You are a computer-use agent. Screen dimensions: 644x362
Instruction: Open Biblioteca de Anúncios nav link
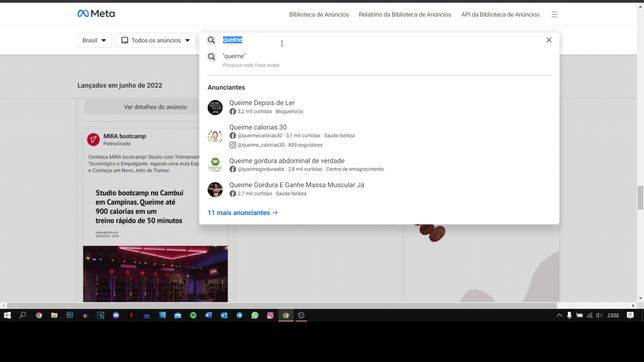click(319, 14)
